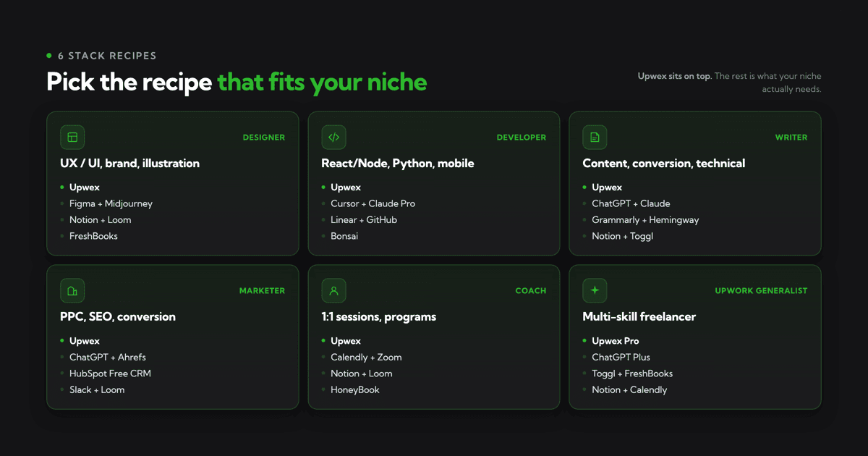This screenshot has width=868, height=456.
Task: Click "Upwex Pro" in Generalist card
Action: click(616, 341)
